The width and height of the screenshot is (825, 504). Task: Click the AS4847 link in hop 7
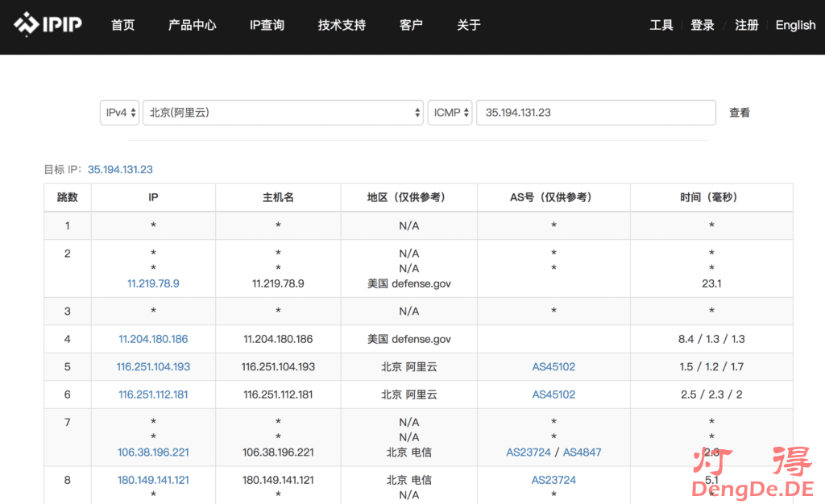(x=582, y=452)
